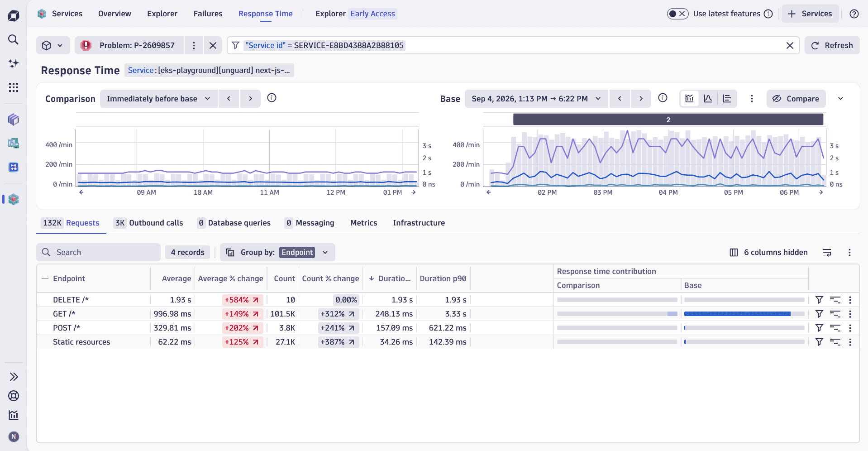Viewport: 868px width, 451px height.
Task: Show the 6 hidden columns
Action: 768,252
